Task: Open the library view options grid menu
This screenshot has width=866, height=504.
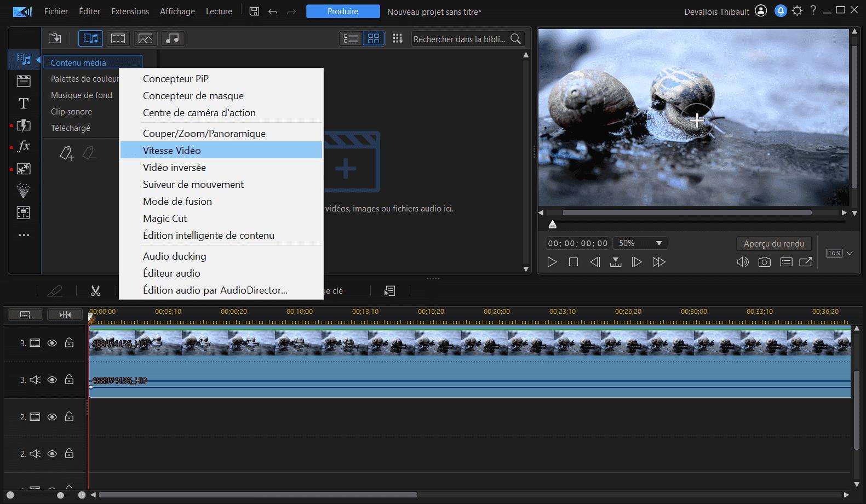Action: pos(398,38)
